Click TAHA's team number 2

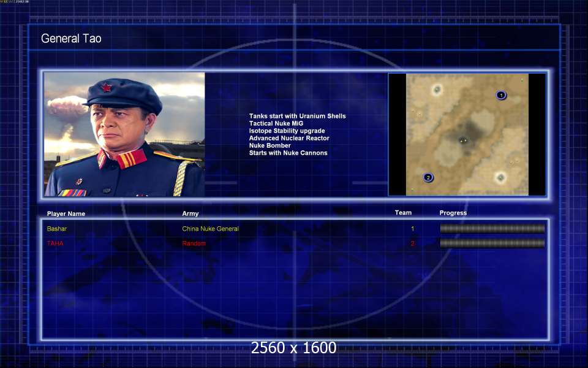[412, 243]
